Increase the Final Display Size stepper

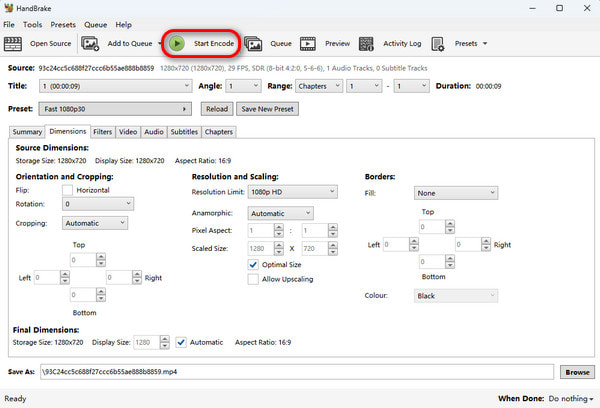point(165,339)
